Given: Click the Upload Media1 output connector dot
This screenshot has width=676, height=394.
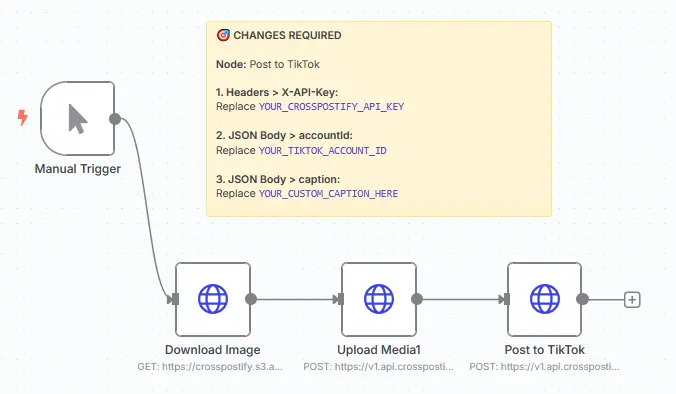Looking at the screenshot, I should [x=417, y=299].
